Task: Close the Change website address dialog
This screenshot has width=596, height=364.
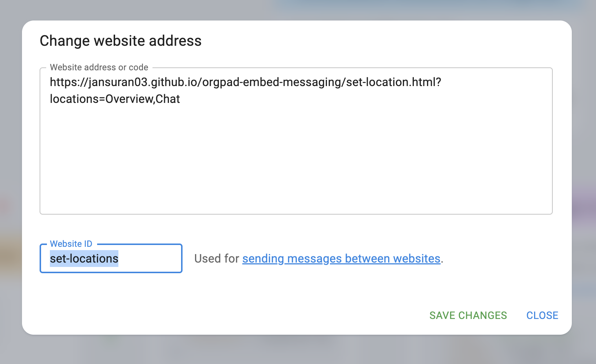Action: click(542, 315)
